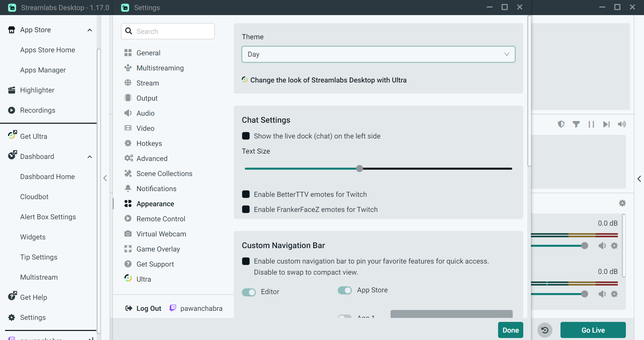Check Enable FrankerFaceZ emotes for Twitch
Viewport: 644px width, 340px height.
[246, 209]
